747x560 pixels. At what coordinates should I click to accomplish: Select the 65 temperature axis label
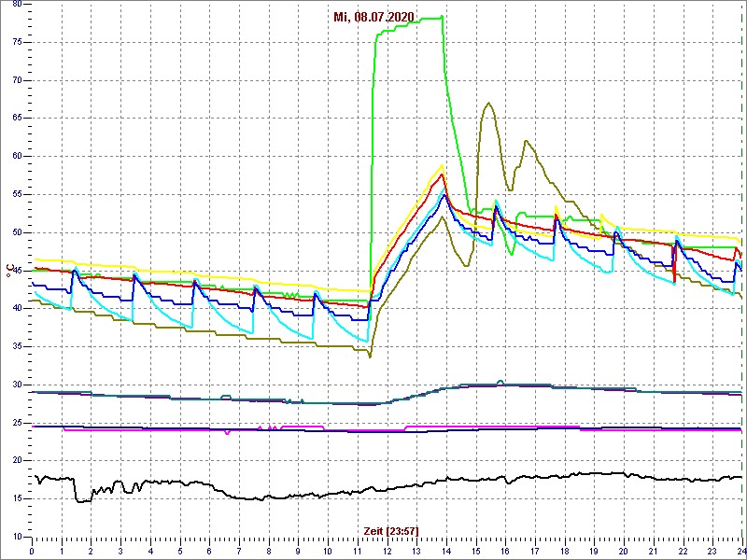pyautogui.click(x=17, y=119)
